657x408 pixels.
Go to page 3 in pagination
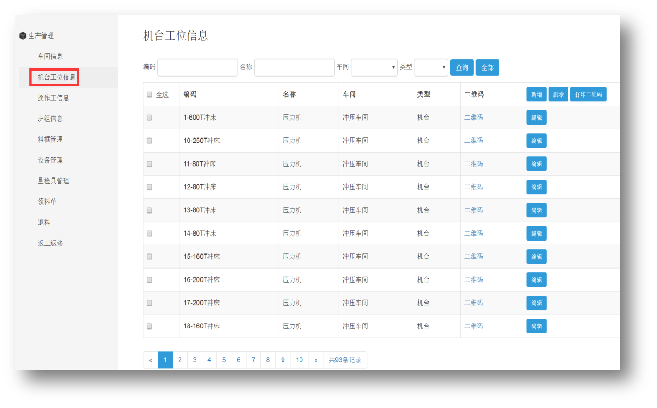[x=194, y=360]
